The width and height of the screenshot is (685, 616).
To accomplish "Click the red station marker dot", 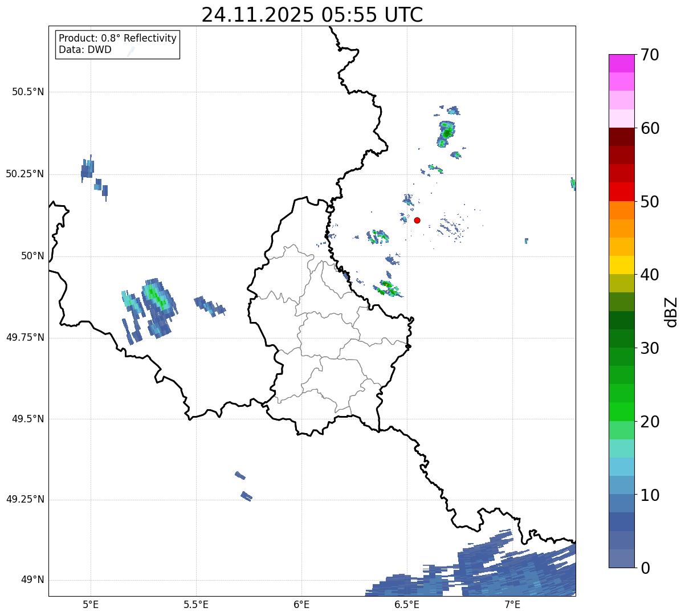I will pyautogui.click(x=417, y=221).
